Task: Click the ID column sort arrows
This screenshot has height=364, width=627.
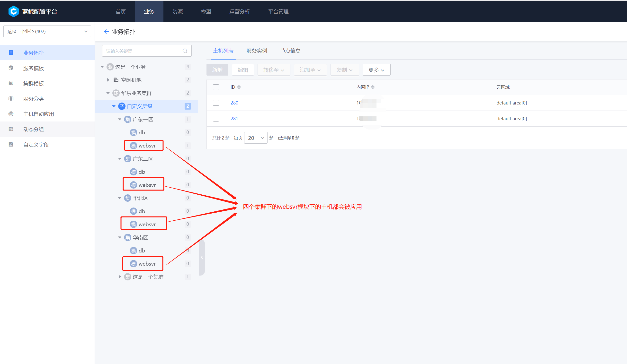Action: [x=239, y=87]
